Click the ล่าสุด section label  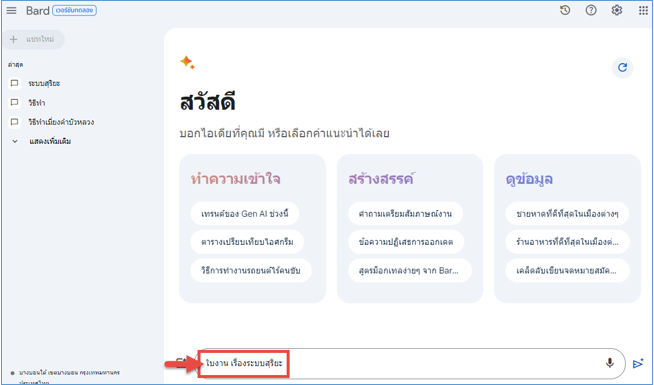point(15,65)
